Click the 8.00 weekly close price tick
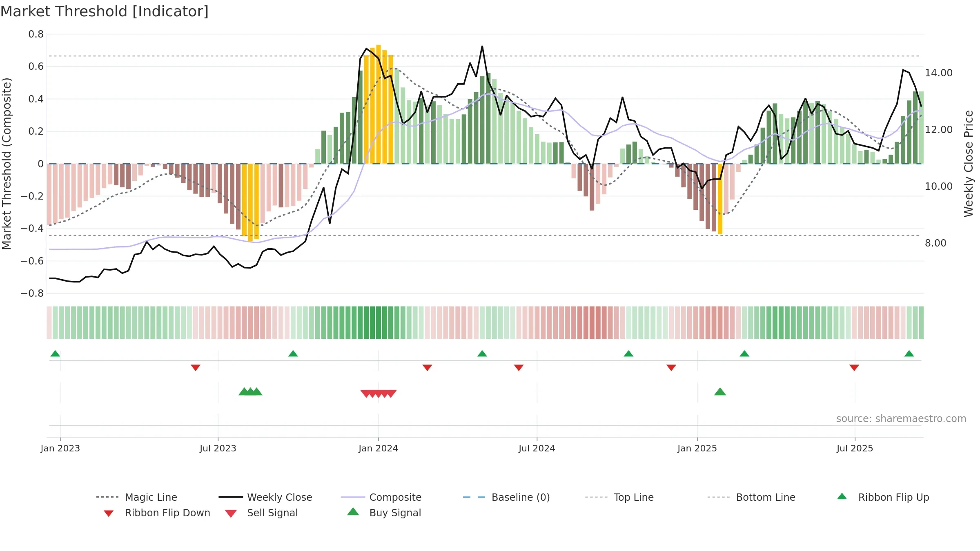 [x=935, y=243]
